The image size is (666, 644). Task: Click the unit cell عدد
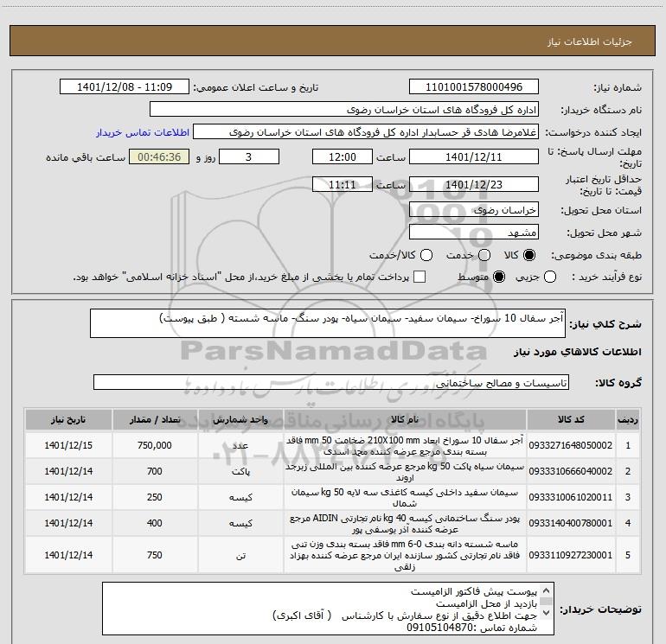[240, 445]
